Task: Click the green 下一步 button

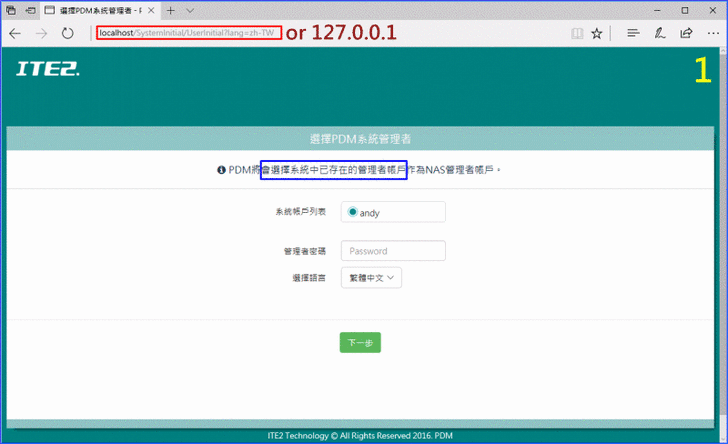Action: coord(360,342)
